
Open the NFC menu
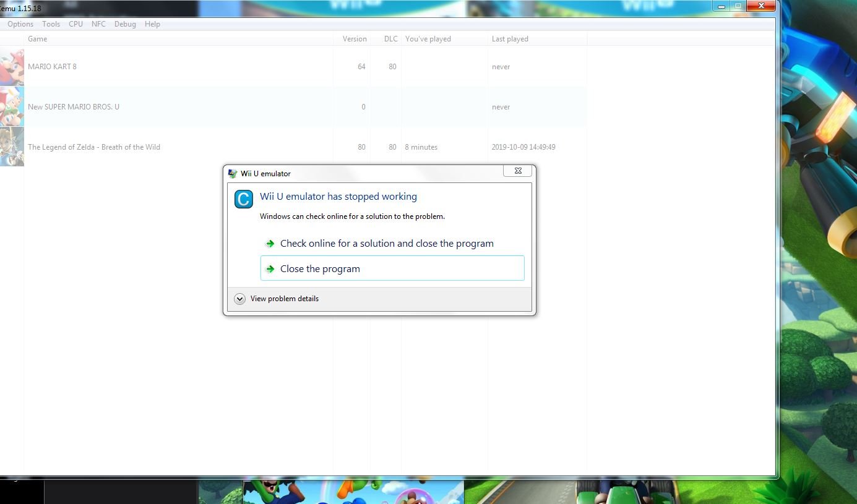coord(98,24)
